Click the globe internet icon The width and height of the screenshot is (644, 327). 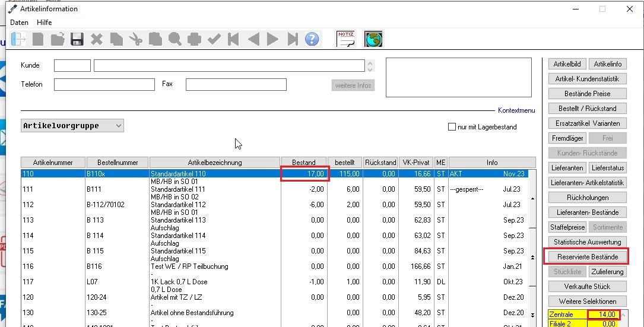tap(373, 39)
